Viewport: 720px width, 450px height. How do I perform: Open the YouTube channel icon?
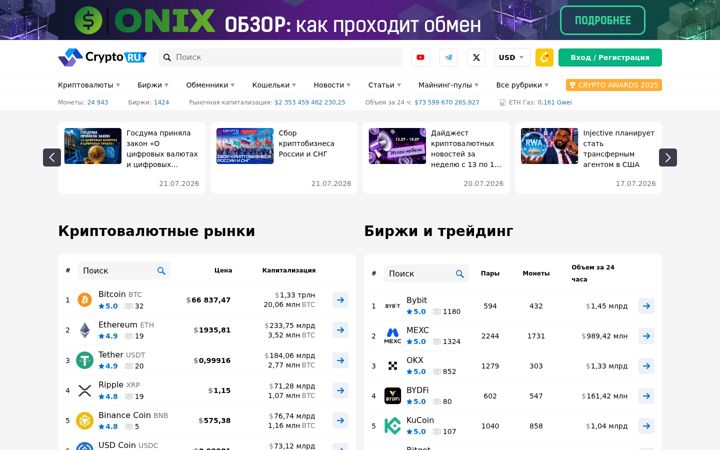click(420, 57)
